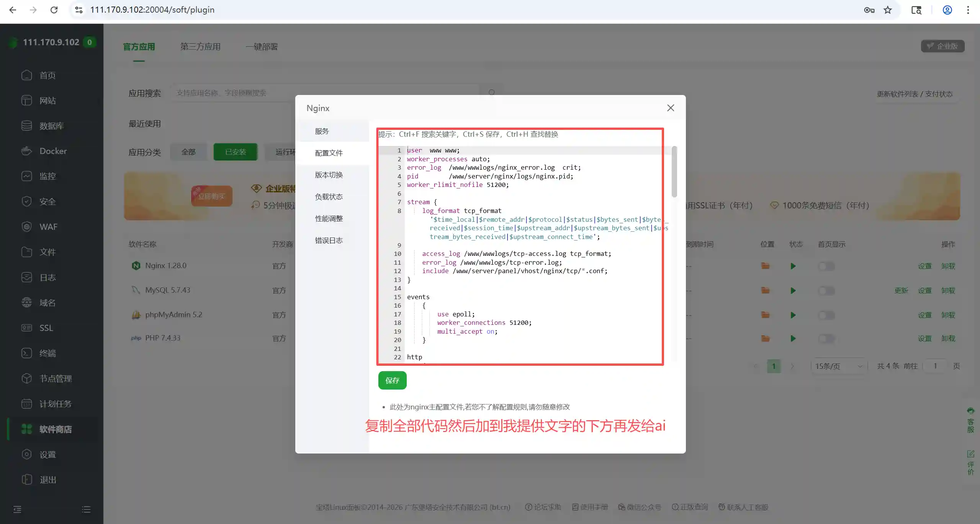
Task: Click the browser bookmark star icon
Action: coord(888,10)
